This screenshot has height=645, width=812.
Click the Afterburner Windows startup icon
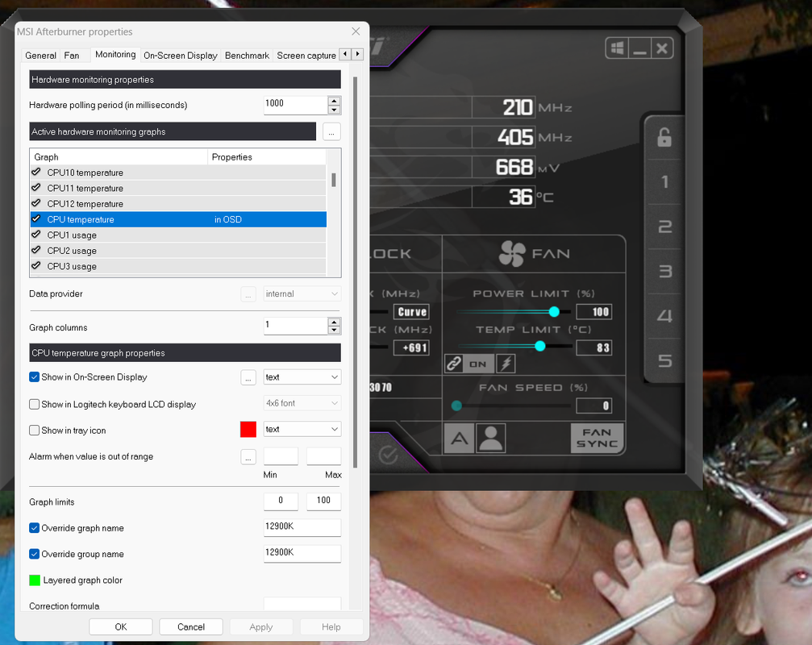coord(618,48)
